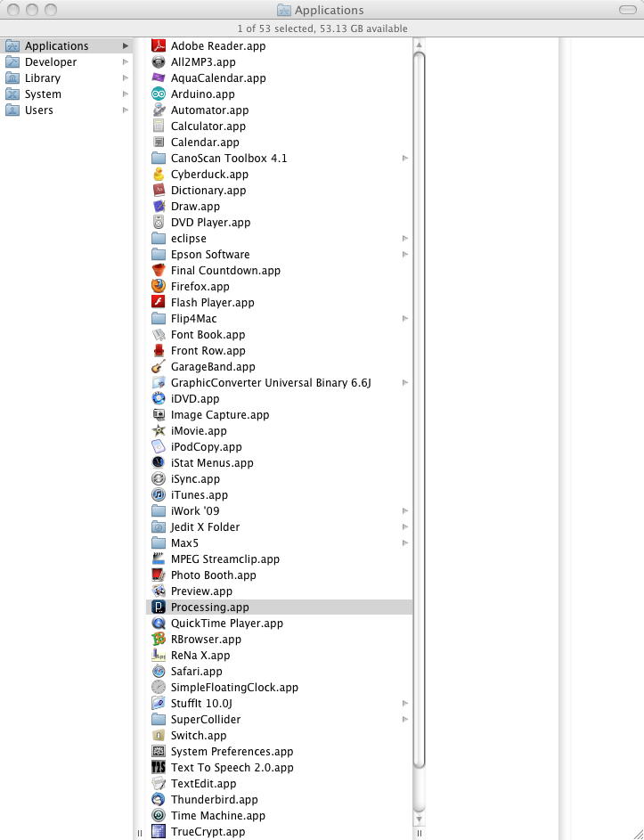Click the GarageBand.app guitar icon

point(158,366)
